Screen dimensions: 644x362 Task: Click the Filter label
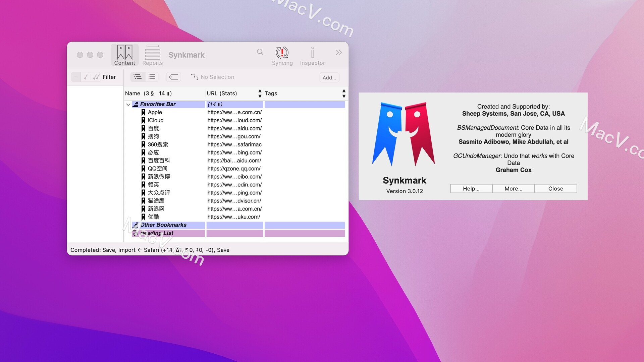point(109,77)
